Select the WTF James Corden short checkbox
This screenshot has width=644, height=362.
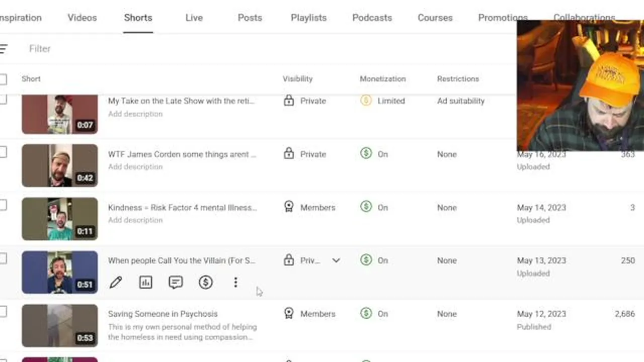3,152
